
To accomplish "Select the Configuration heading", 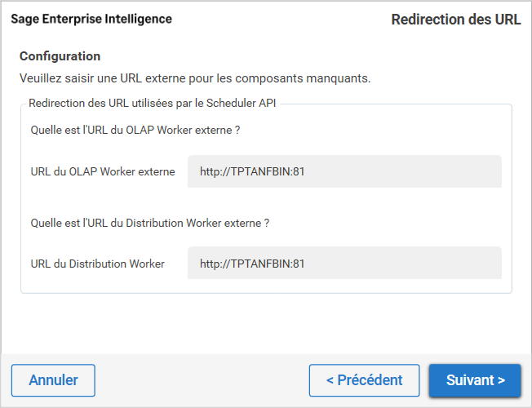I will pyautogui.click(x=60, y=56).
